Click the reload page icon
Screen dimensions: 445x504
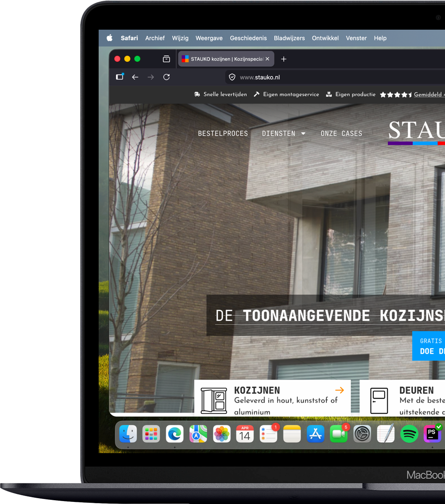tap(167, 77)
